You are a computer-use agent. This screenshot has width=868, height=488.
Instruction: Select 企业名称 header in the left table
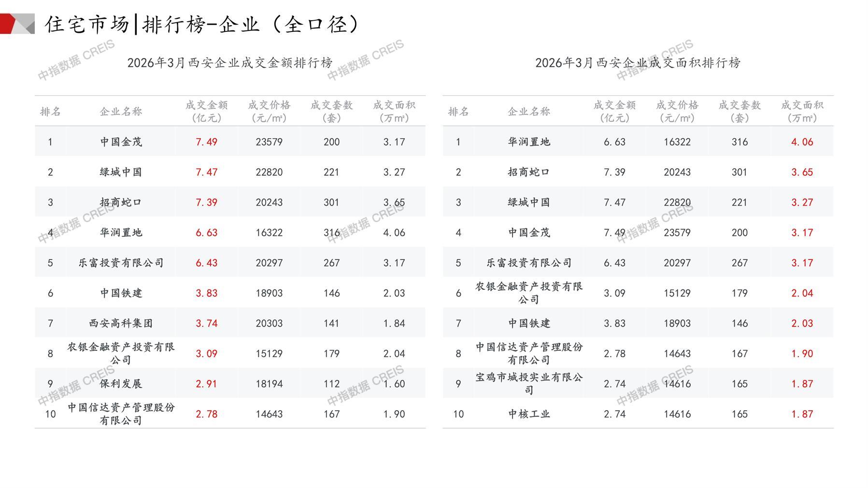[121, 112]
